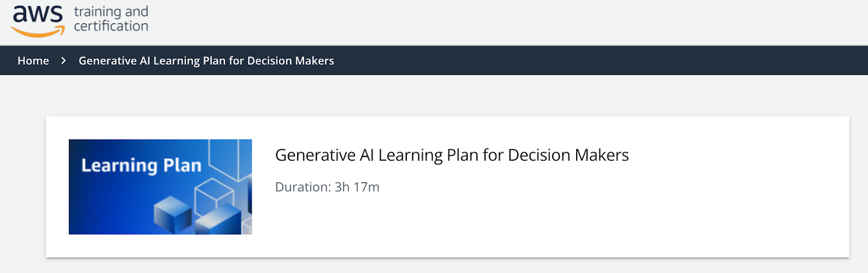Screen dimensions: 868x273
Task: Click empty area of the dark breadcrumb bar
Action: (x=597, y=61)
